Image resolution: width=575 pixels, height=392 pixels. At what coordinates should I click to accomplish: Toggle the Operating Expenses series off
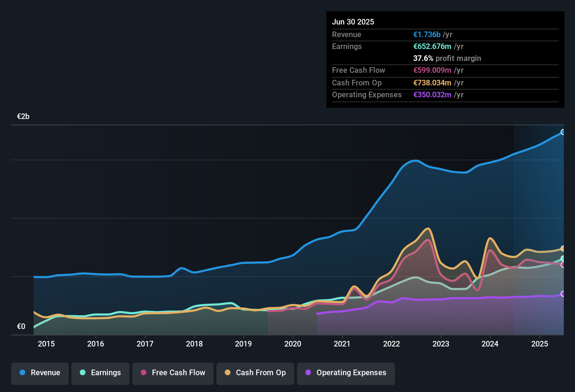[346, 373]
